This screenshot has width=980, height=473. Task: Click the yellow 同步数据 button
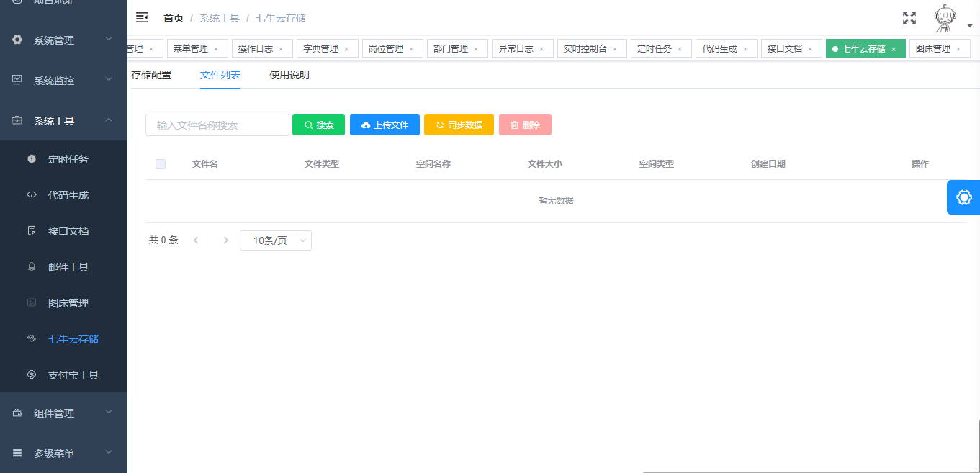pyautogui.click(x=459, y=125)
